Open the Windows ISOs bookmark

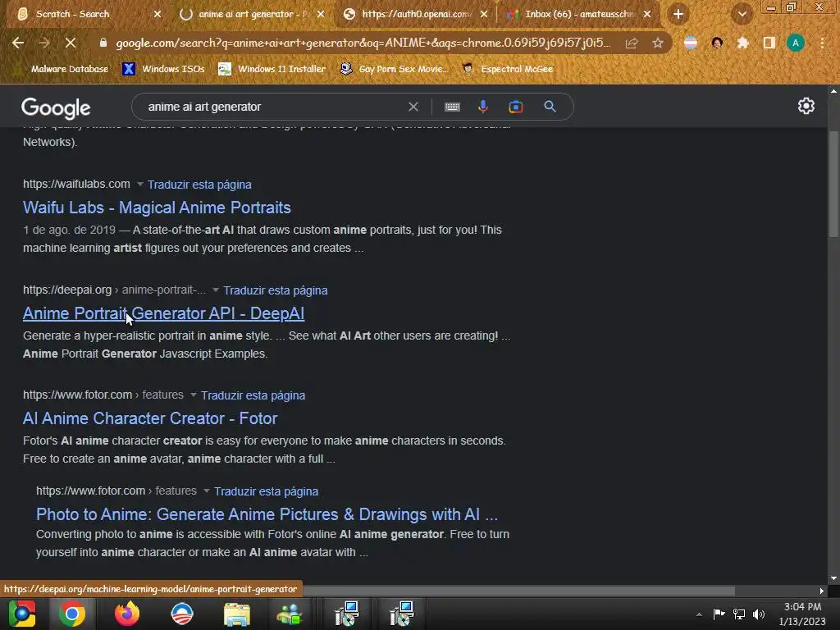(163, 69)
